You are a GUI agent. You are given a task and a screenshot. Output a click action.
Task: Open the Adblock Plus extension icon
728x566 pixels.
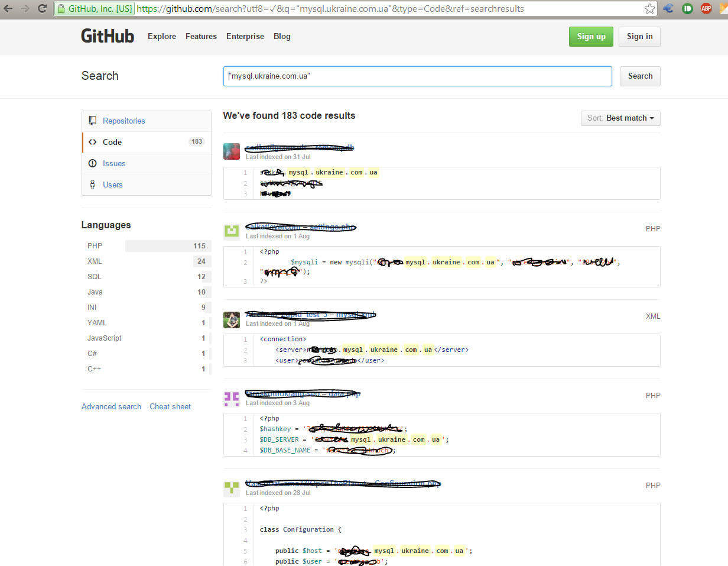706,9
